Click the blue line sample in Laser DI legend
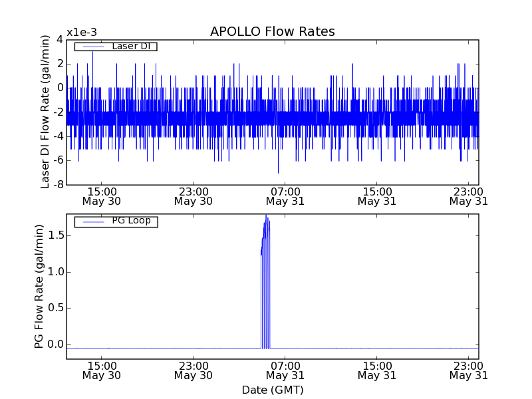This screenshot has height=399, width=532. click(92, 47)
